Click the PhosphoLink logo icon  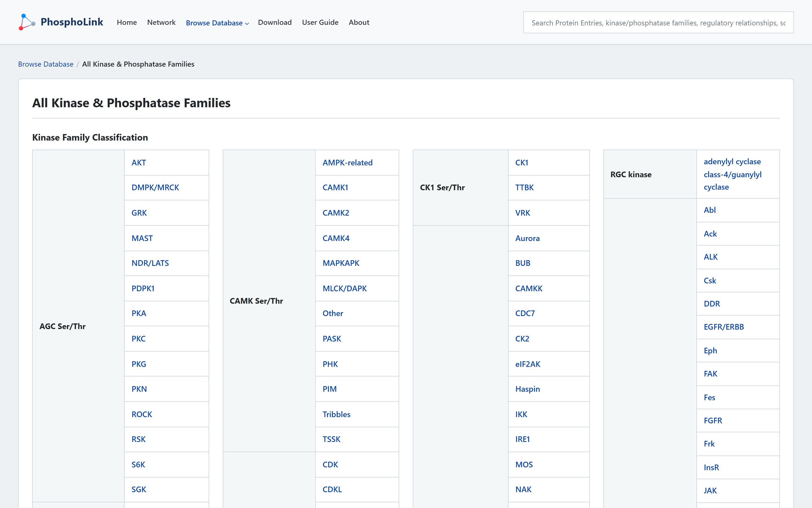27,22
